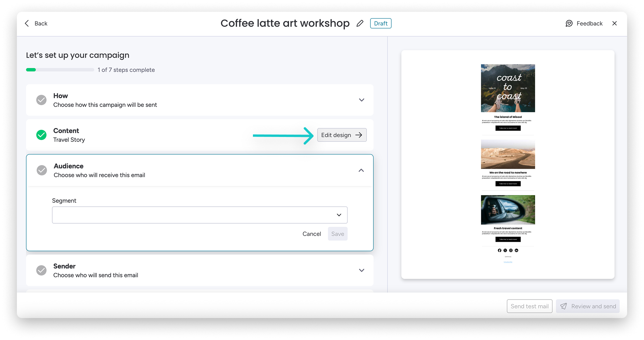Click the green Content check circle
This screenshot has height=340, width=644.
(41, 135)
